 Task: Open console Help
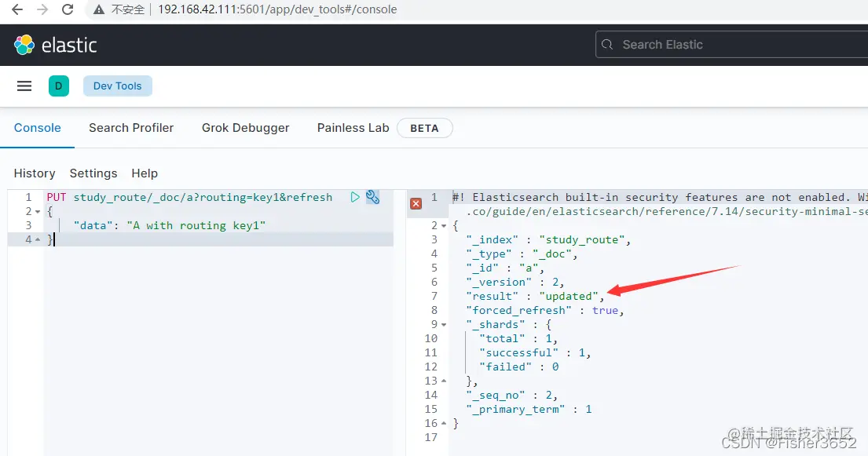coord(145,173)
